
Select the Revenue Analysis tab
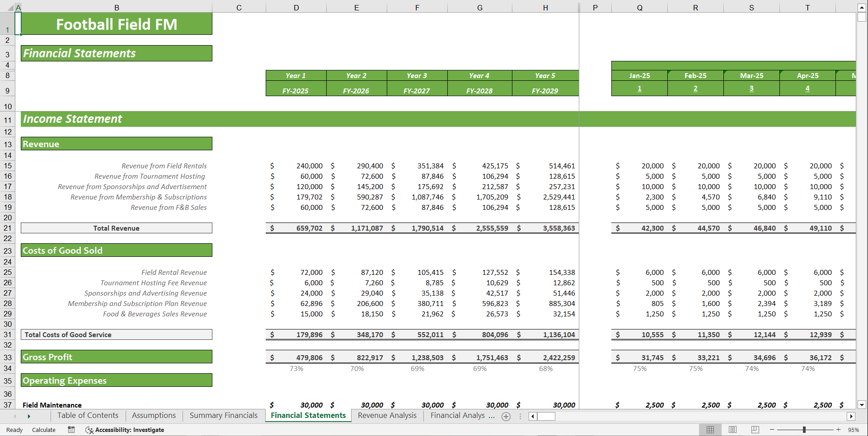387,415
